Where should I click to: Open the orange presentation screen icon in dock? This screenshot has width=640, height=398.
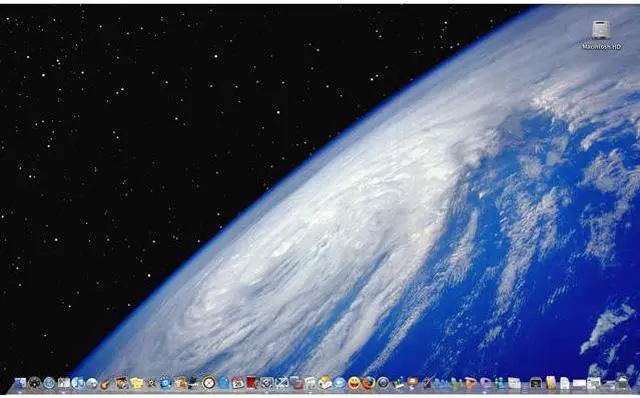click(x=412, y=382)
